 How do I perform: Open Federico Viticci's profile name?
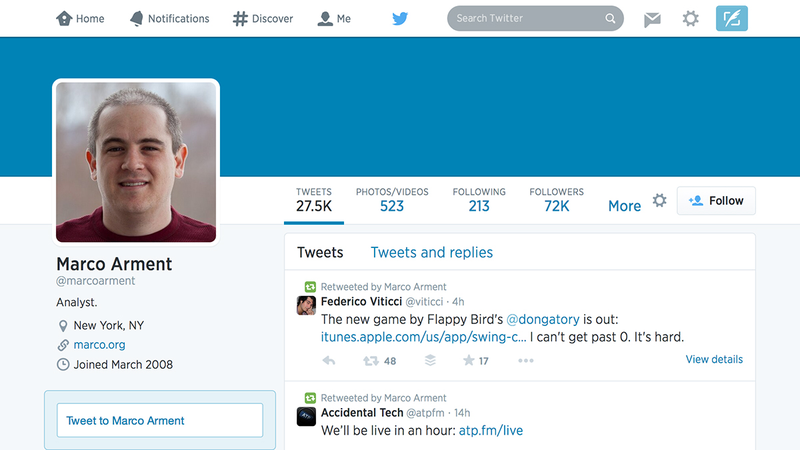pyautogui.click(x=361, y=302)
